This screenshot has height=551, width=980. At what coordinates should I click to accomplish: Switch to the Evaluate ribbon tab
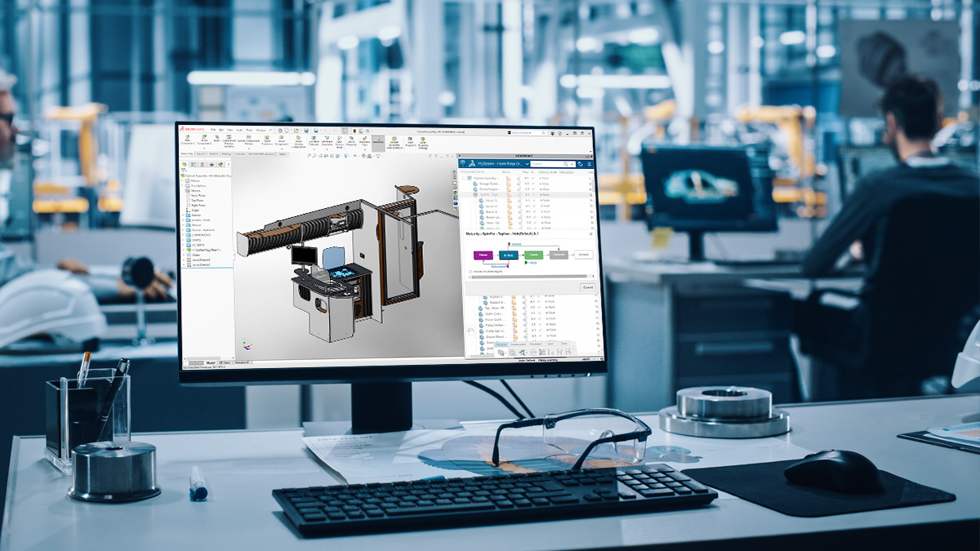pyautogui.click(x=239, y=154)
